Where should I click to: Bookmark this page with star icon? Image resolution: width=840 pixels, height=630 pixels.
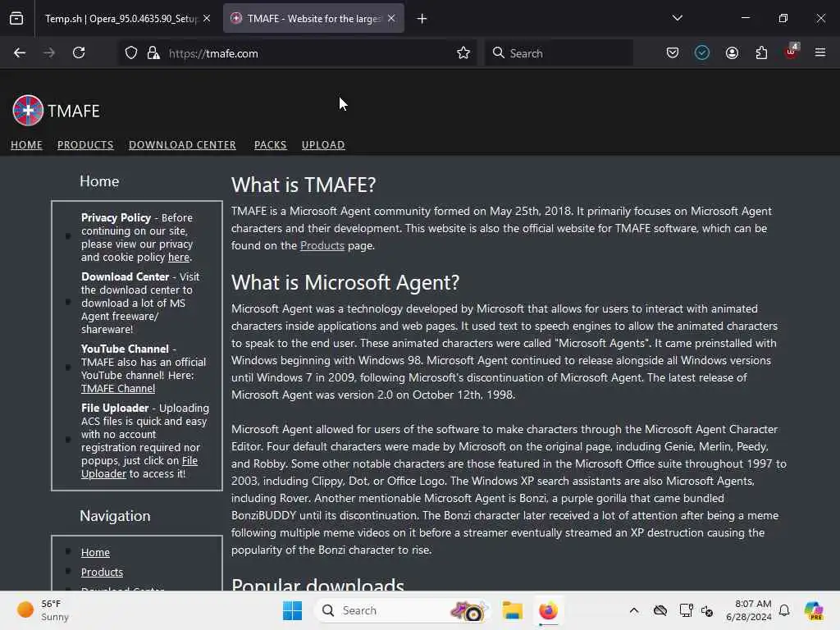point(463,52)
